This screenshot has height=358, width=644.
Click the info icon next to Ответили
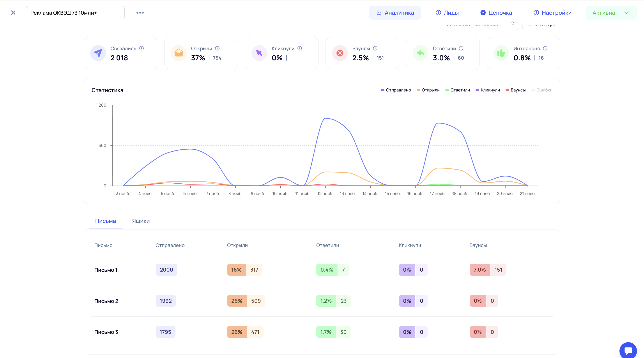(x=461, y=48)
